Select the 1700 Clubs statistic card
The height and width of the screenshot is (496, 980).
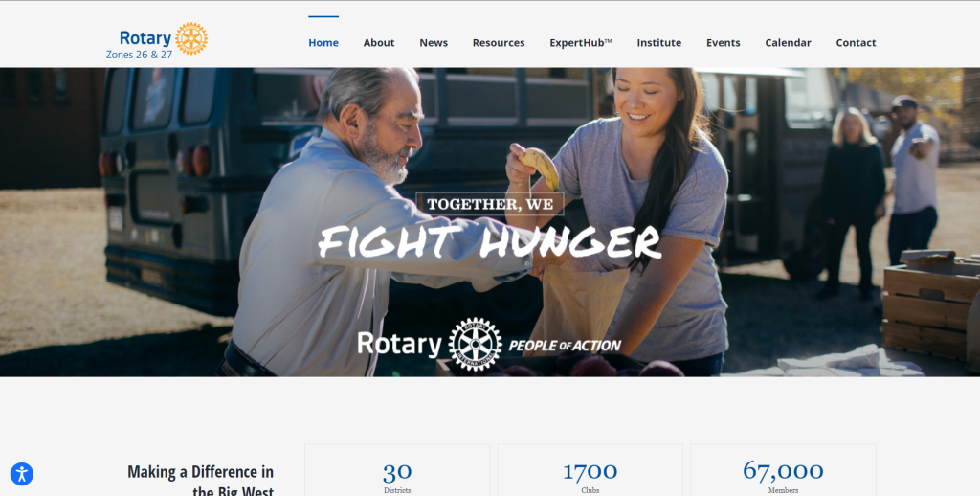pyautogui.click(x=590, y=470)
